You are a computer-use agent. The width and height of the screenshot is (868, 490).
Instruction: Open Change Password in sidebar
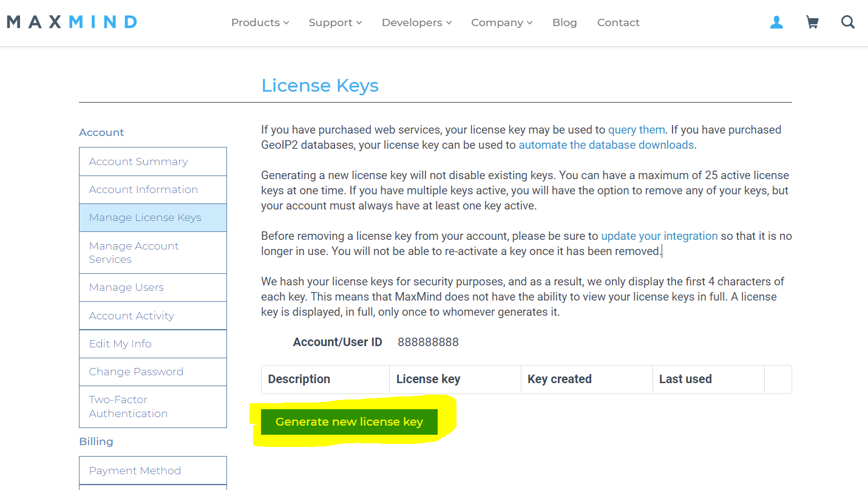click(x=153, y=372)
